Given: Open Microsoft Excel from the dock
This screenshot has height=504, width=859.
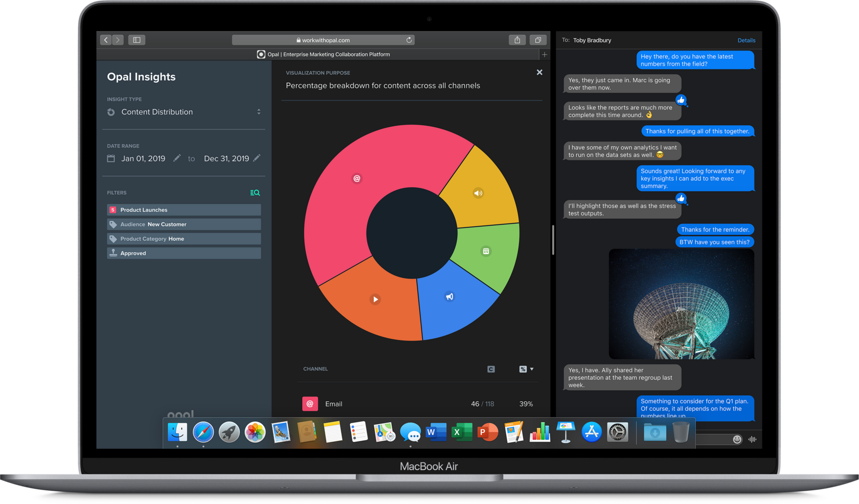Looking at the screenshot, I should click(462, 432).
